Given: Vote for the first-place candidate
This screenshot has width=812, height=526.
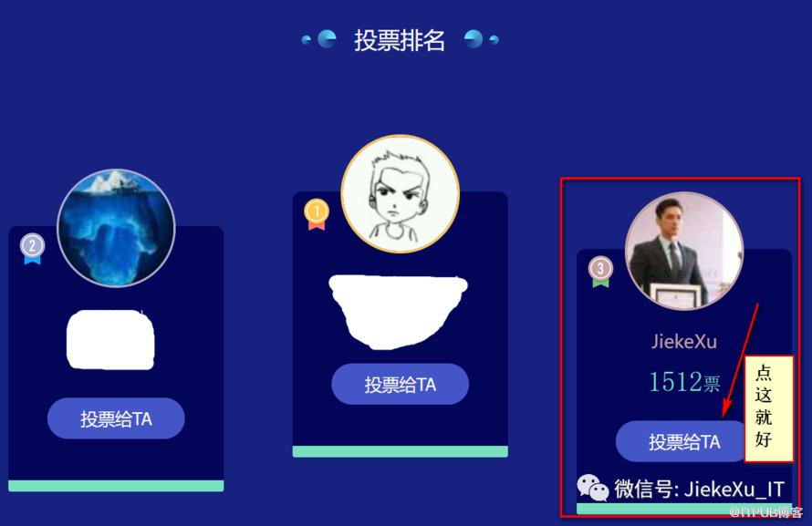Looking at the screenshot, I should 401,385.
